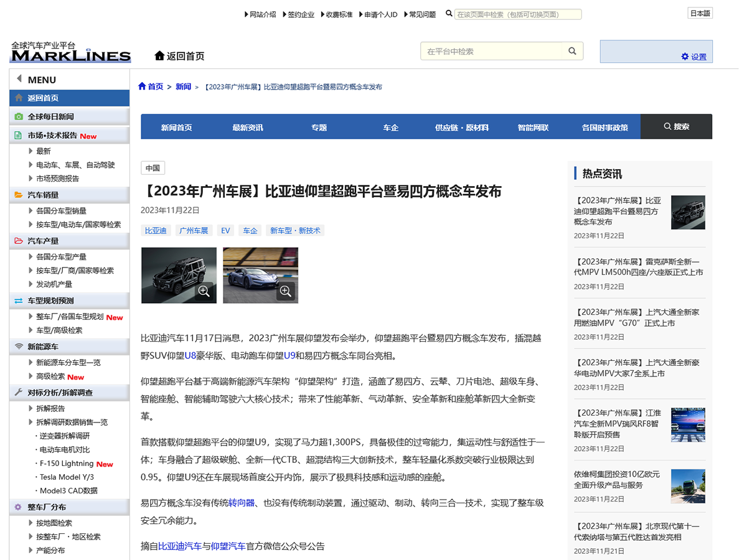
Task: Open the 专题 tab
Action: [x=319, y=127]
